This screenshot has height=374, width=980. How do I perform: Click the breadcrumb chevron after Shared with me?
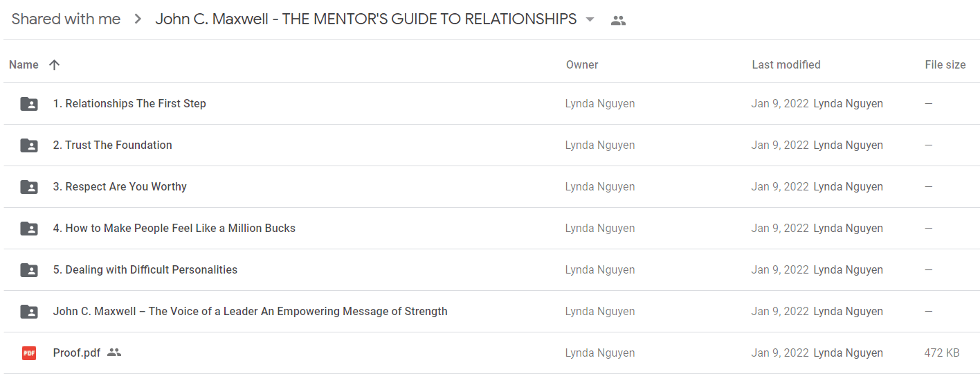click(138, 19)
